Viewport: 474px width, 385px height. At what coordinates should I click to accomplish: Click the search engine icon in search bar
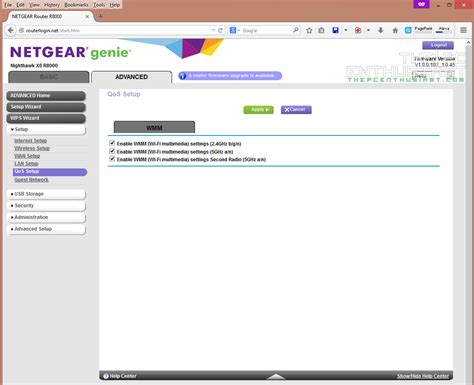[233, 30]
